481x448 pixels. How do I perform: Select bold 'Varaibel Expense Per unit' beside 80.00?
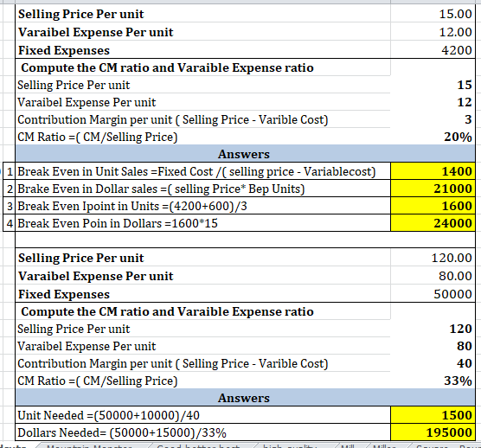(95, 276)
